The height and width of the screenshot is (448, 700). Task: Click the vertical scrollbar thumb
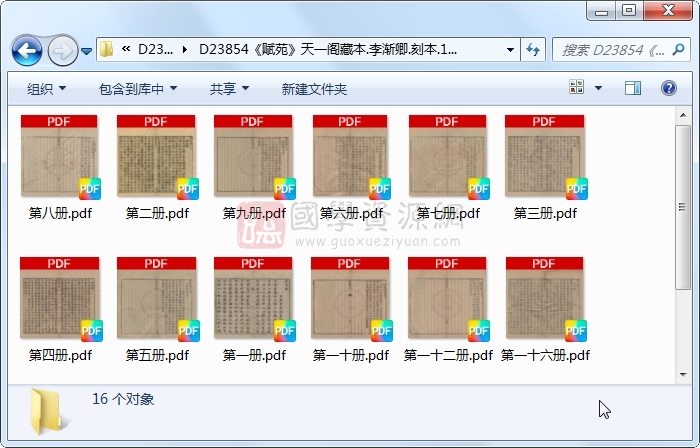tap(683, 207)
